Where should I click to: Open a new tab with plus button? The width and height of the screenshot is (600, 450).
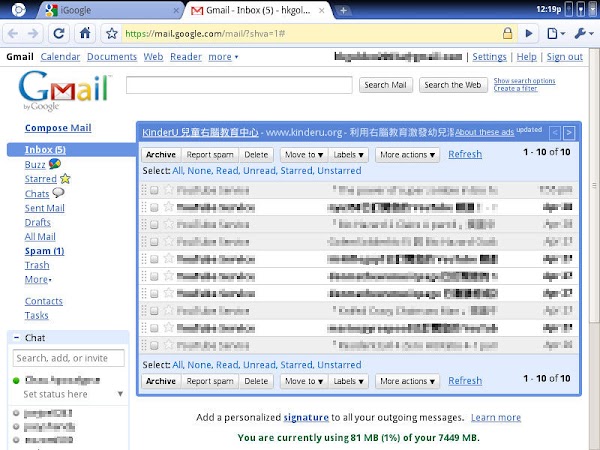[x=343, y=10]
